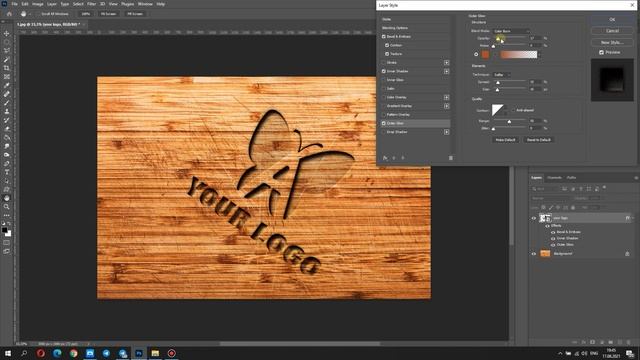Select the Brush tool
The height and width of the screenshot is (360, 640).
(x=7, y=103)
